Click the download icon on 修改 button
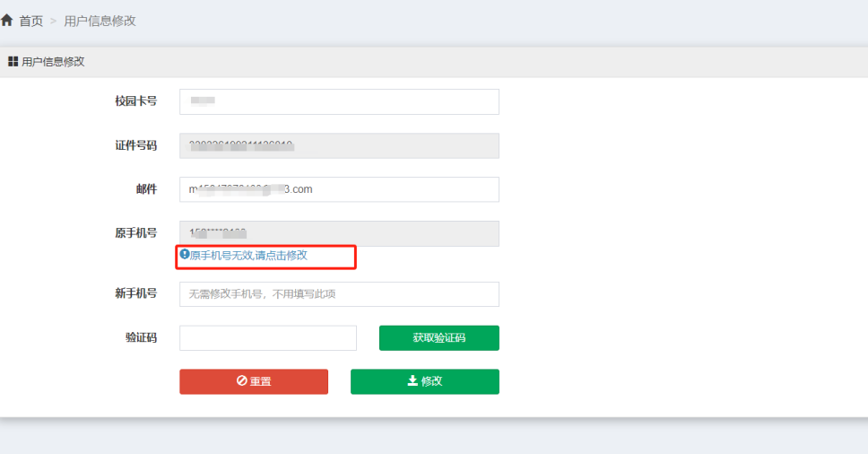The image size is (868, 454). [x=412, y=381]
